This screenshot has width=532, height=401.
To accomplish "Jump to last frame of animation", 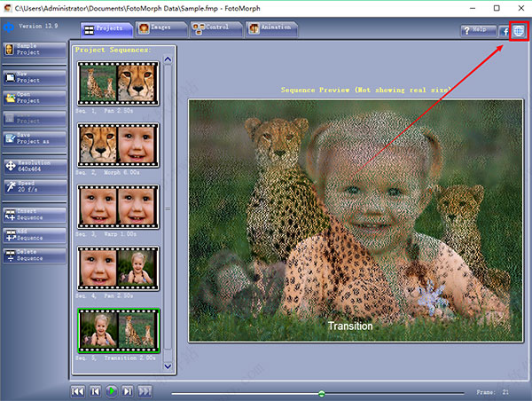I will pyautogui.click(x=145, y=391).
